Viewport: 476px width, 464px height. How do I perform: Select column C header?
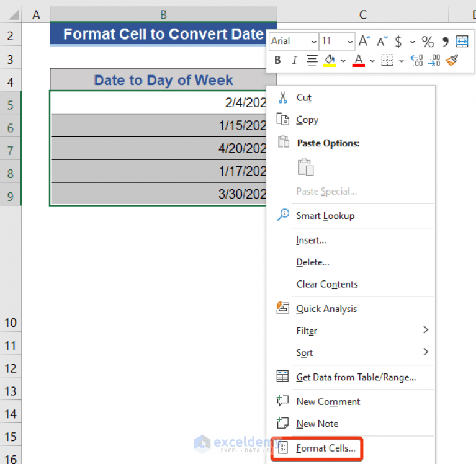[363, 14]
